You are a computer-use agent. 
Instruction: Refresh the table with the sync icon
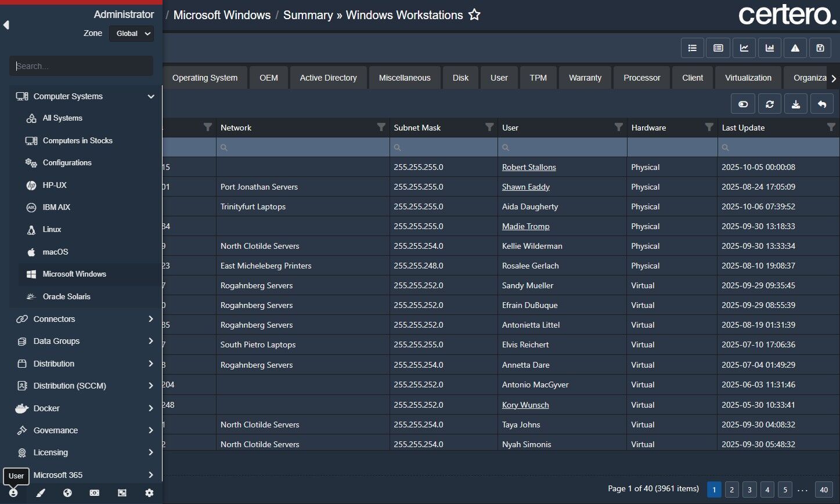pos(769,104)
